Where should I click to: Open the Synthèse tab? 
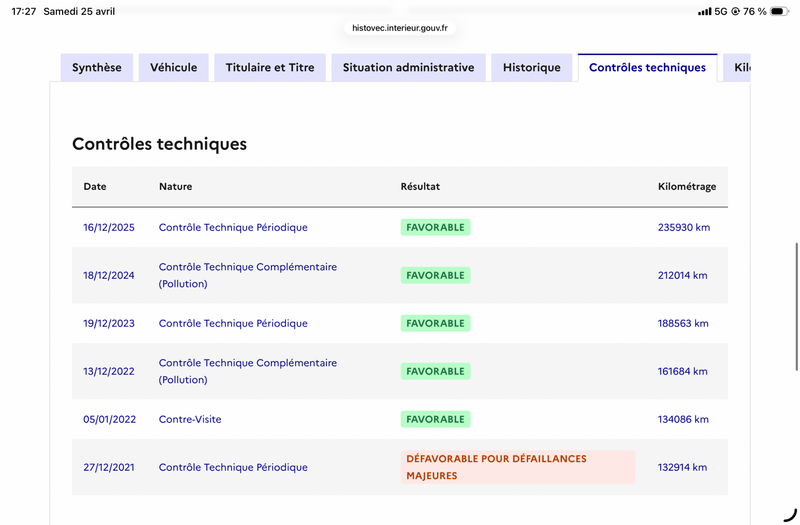coord(97,68)
